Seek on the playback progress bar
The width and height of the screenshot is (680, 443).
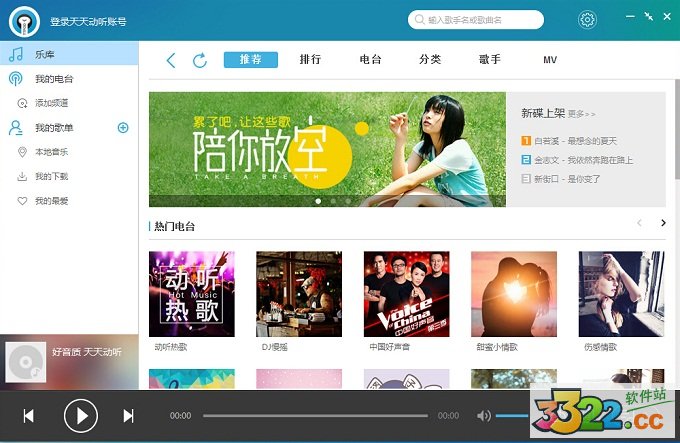(x=315, y=416)
